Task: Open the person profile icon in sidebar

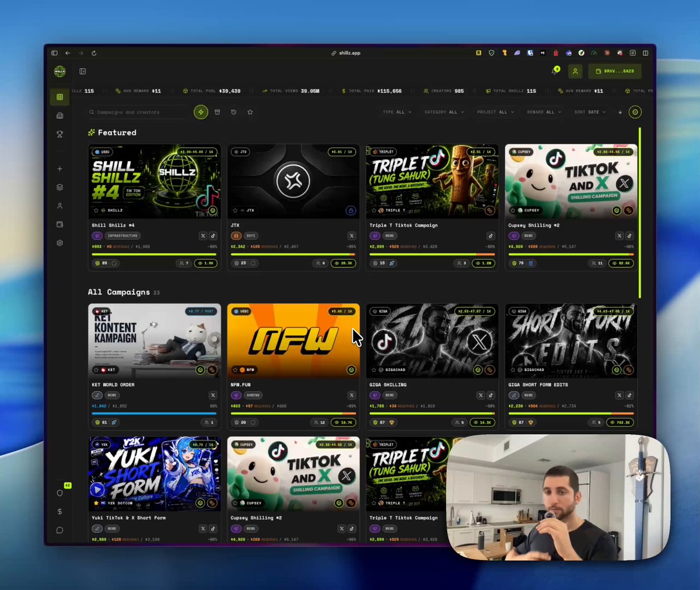Action: [x=60, y=206]
